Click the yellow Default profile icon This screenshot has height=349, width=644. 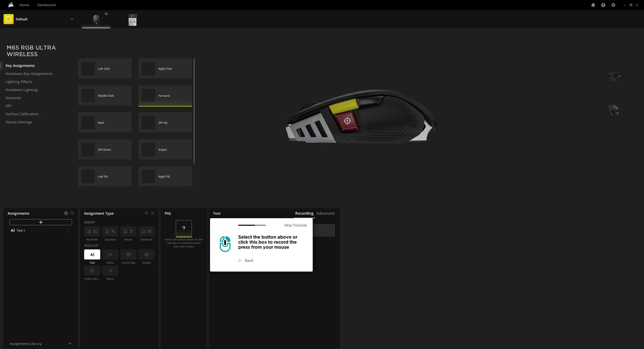pos(8,19)
